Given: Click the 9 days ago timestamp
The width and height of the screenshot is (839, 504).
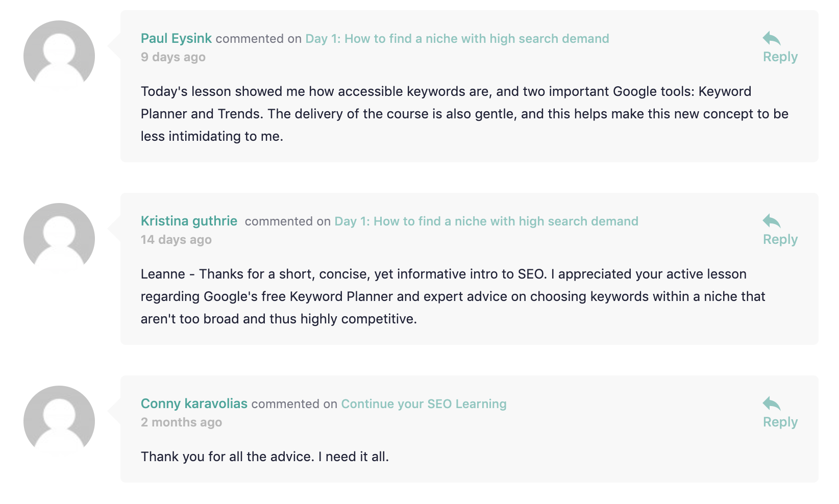Looking at the screenshot, I should pyautogui.click(x=173, y=57).
